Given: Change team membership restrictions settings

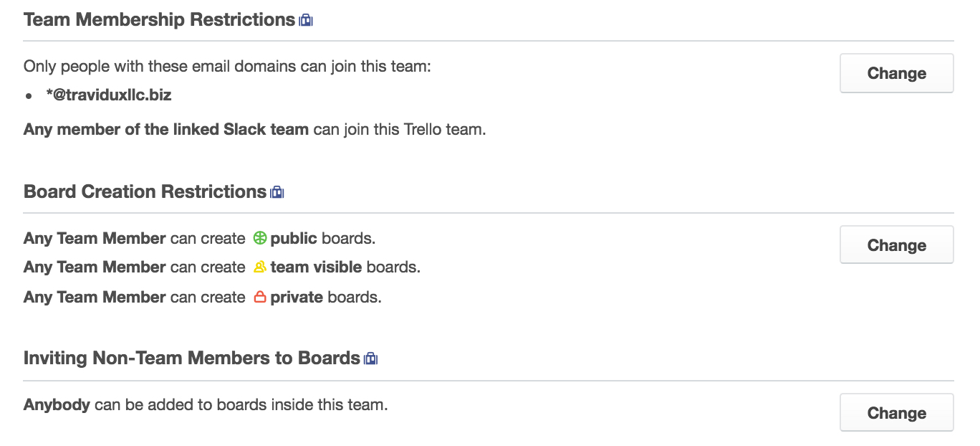Looking at the screenshot, I should pos(897,73).
